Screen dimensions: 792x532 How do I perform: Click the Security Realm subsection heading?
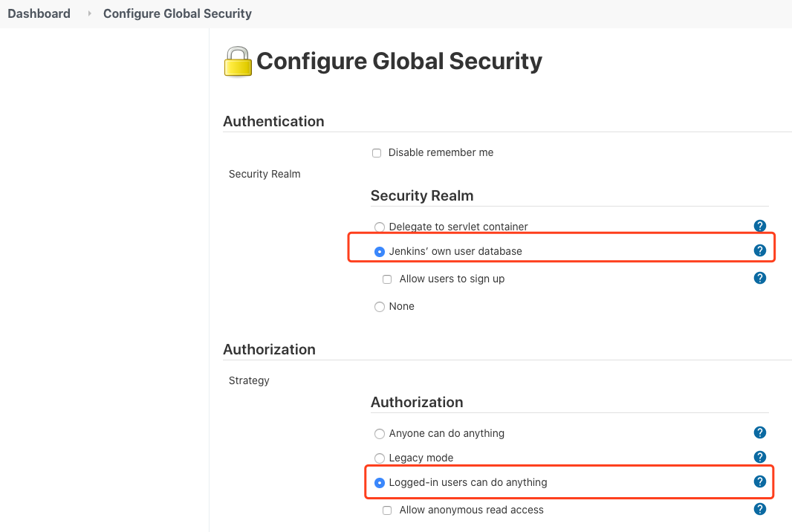422,195
